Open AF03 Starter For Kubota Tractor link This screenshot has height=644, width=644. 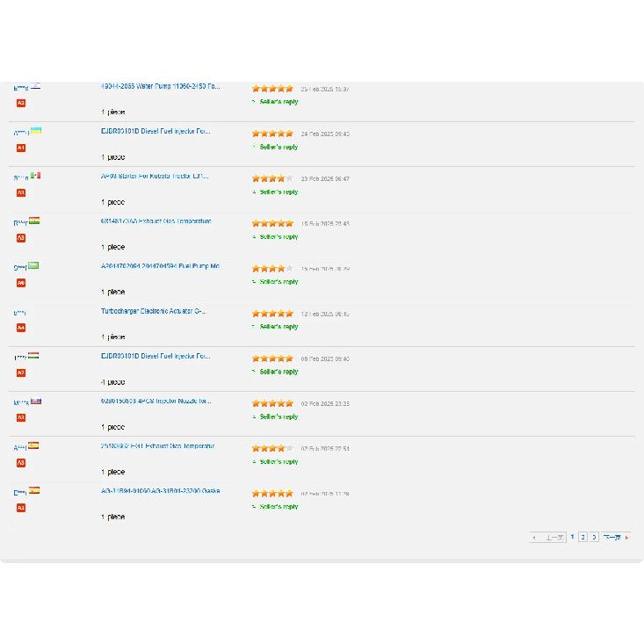pyautogui.click(x=155, y=176)
